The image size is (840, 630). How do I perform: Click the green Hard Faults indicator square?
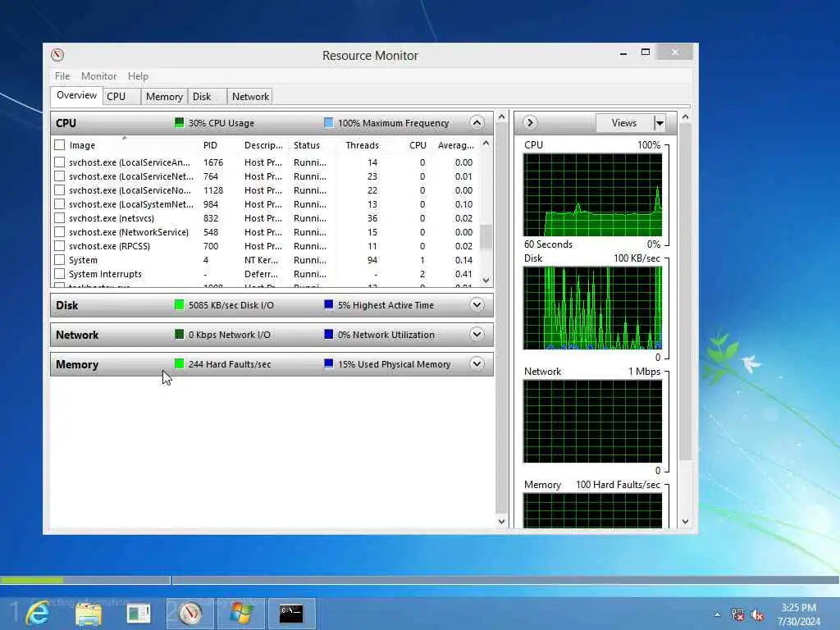[180, 363]
